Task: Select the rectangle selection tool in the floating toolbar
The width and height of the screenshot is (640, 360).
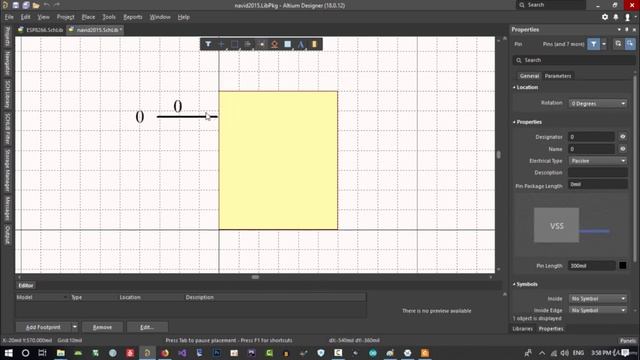Action: point(234,44)
